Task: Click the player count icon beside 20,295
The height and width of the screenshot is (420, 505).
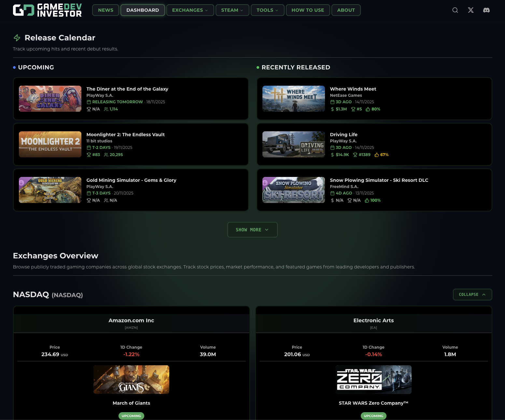Action: click(x=106, y=155)
